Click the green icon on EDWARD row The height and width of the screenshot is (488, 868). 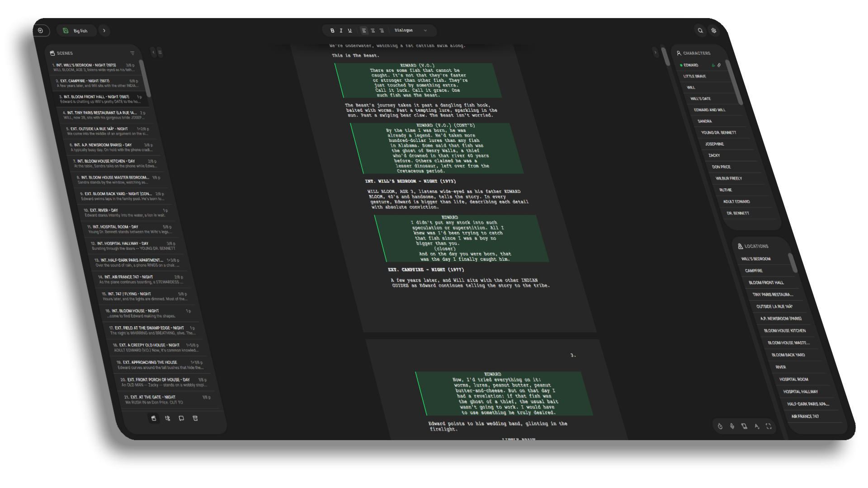click(x=713, y=66)
